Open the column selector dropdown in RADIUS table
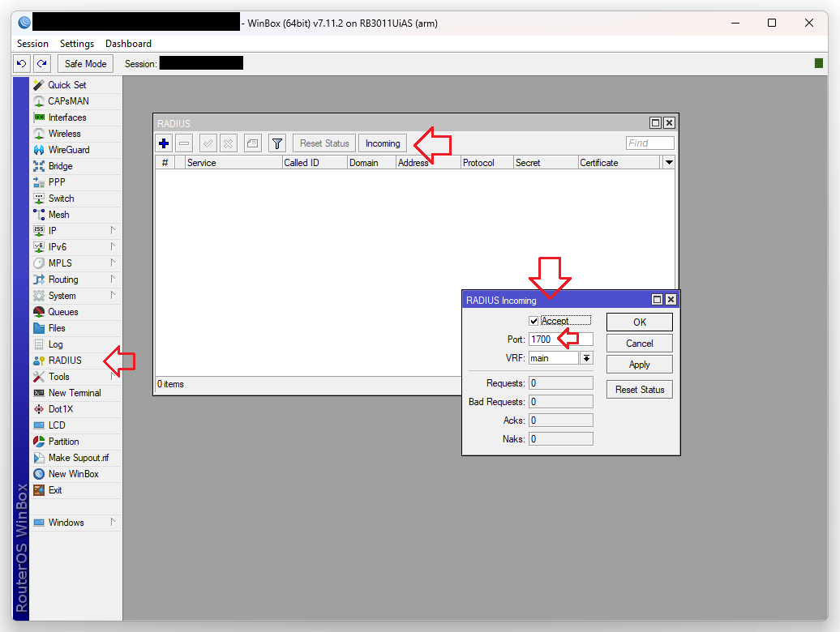The height and width of the screenshot is (632, 840). (668, 163)
